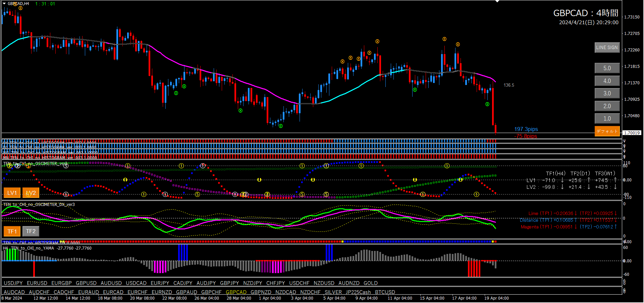The width and height of the screenshot is (644, 303).
Task: Toggle the LV1 oscillator button
Action: click(12, 193)
